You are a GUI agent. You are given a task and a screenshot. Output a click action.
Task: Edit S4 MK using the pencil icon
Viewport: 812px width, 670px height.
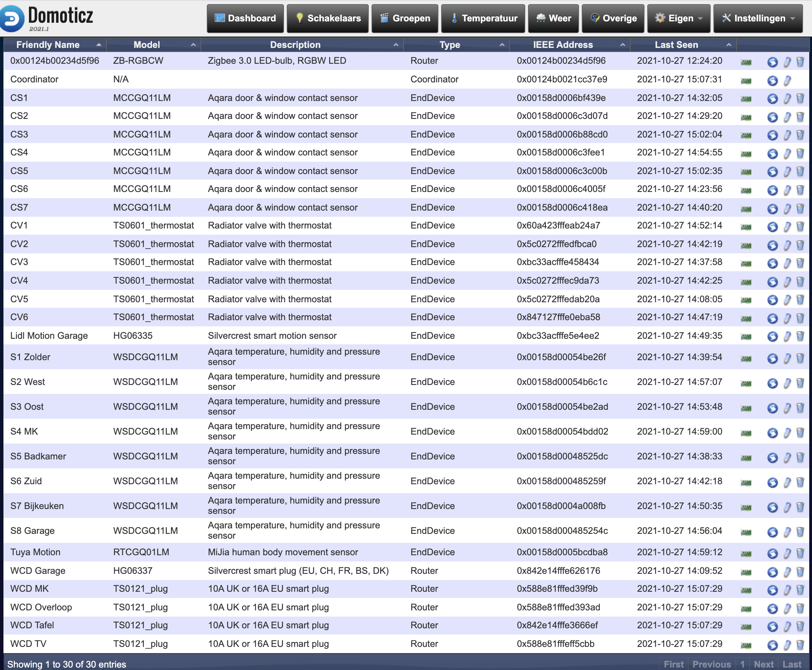787,433
